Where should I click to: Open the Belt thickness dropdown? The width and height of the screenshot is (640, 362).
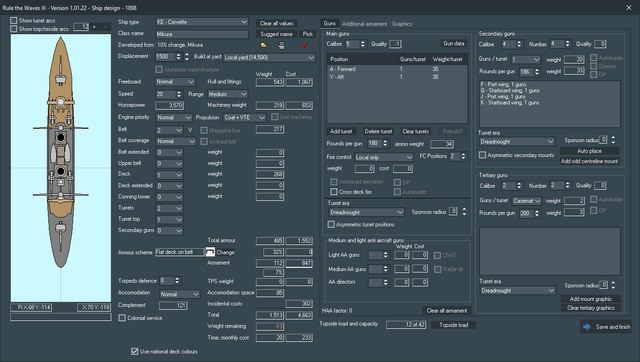click(169, 130)
